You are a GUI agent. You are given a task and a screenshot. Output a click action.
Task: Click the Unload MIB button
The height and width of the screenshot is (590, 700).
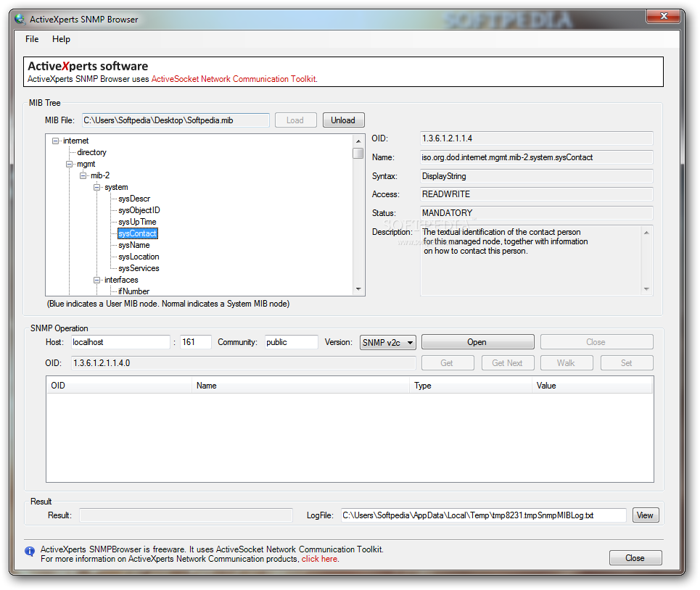pos(343,120)
